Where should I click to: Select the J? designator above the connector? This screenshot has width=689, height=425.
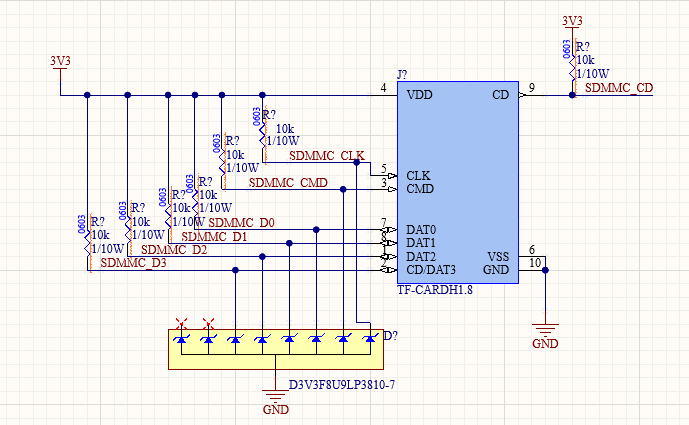click(x=402, y=75)
